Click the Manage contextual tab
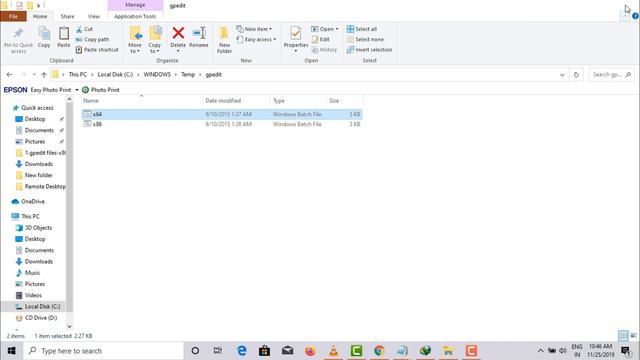 point(135,5)
